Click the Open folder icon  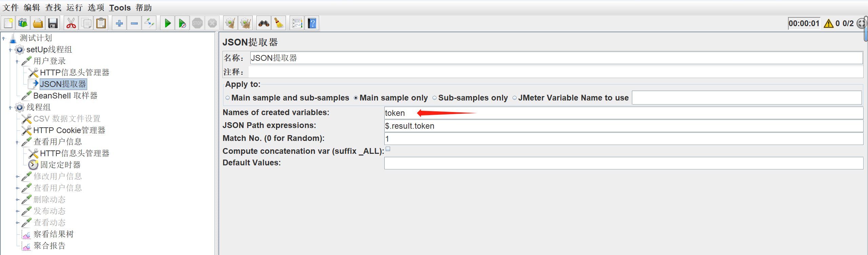point(38,23)
